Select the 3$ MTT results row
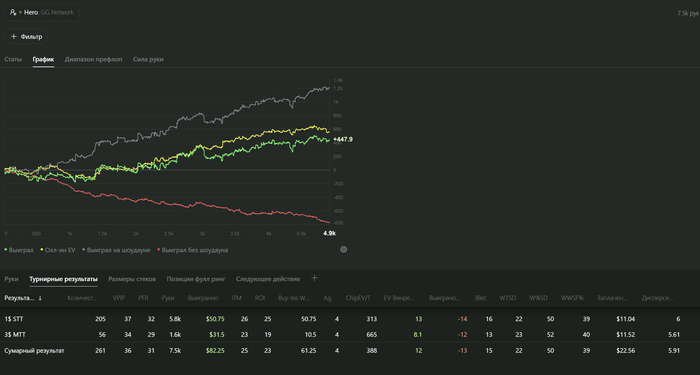Image resolution: width=700 pixels, height=375 pixels. click(x=350, y=335)
